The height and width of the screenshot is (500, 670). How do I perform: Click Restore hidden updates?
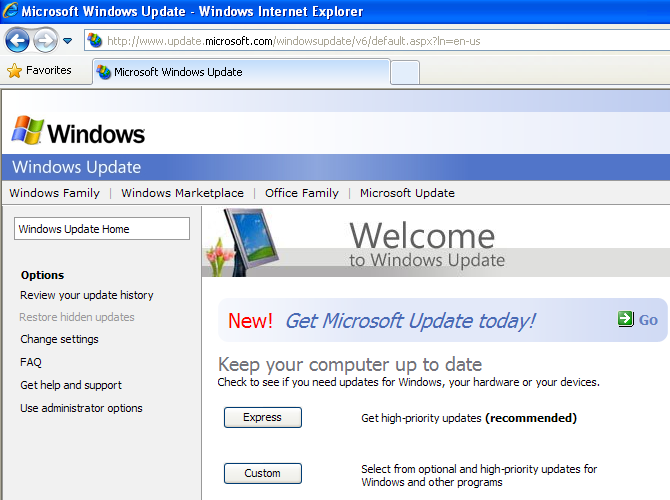[77, 317]
